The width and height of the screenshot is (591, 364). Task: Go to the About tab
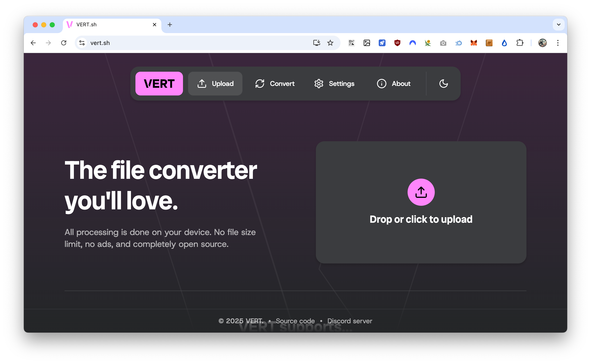(394, 84)
